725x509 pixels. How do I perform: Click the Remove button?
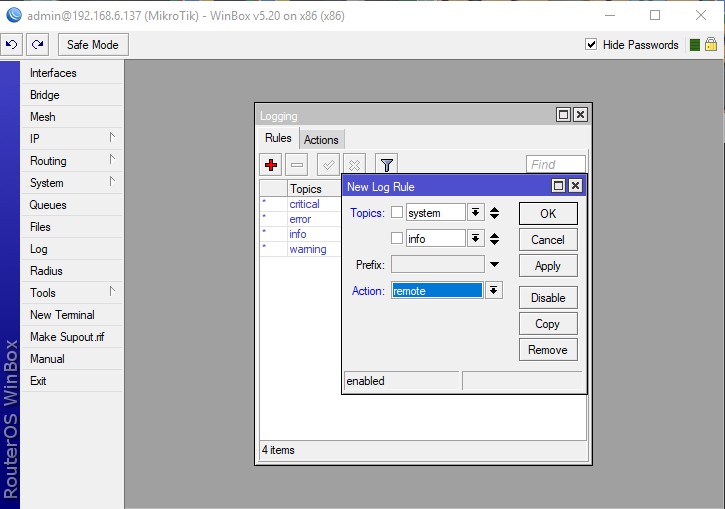tap(548, 350)
